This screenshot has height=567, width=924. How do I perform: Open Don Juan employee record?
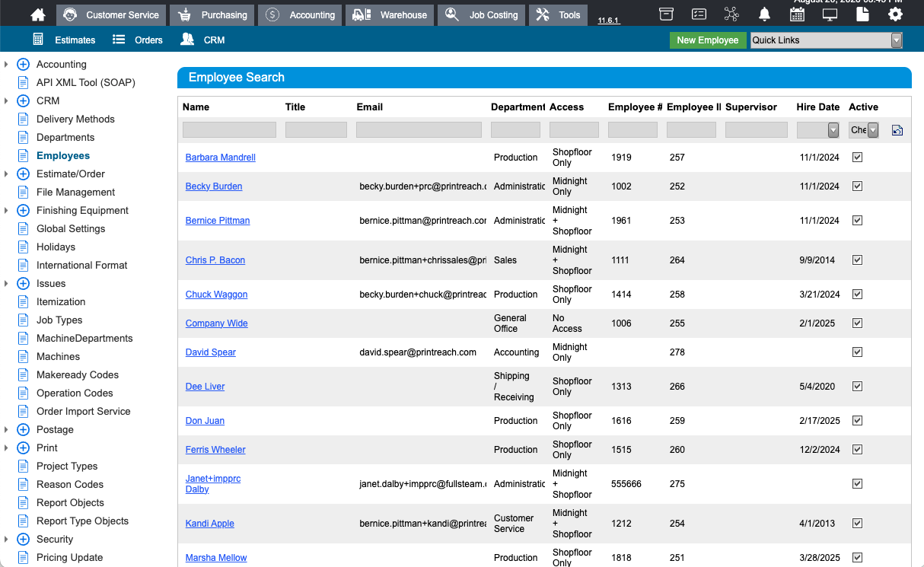(x=205, y=421)
